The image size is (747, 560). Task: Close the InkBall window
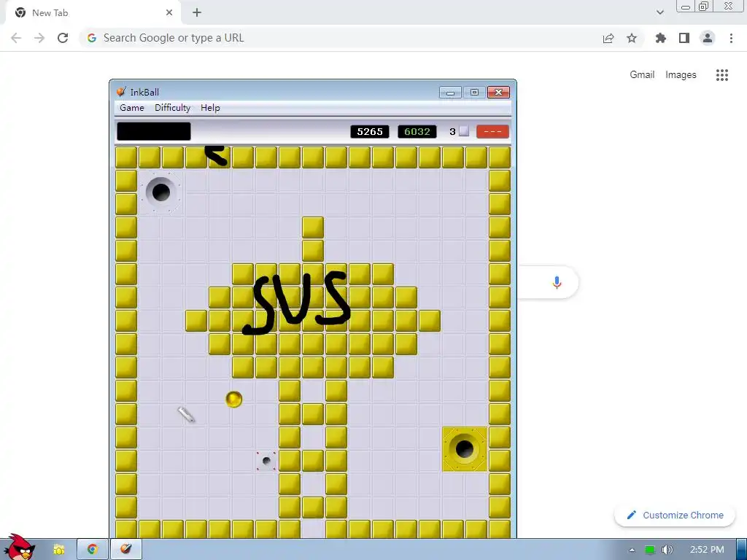(x=498, y=92)
